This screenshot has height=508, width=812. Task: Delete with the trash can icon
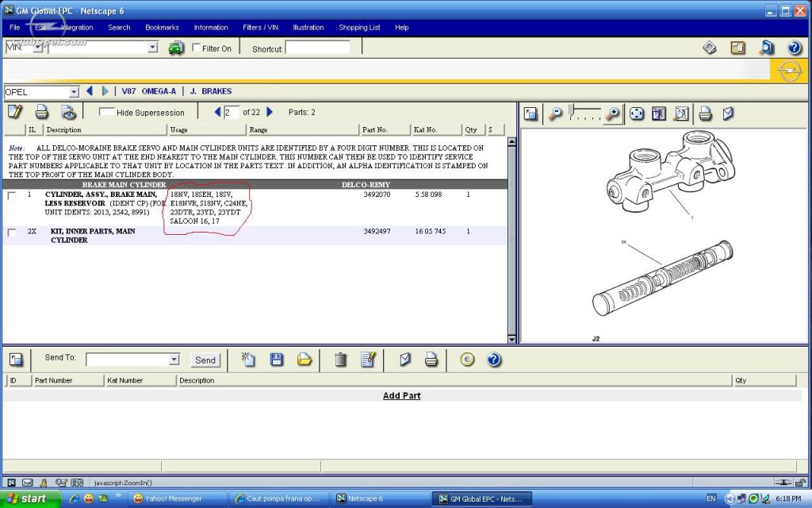point(340,360)
